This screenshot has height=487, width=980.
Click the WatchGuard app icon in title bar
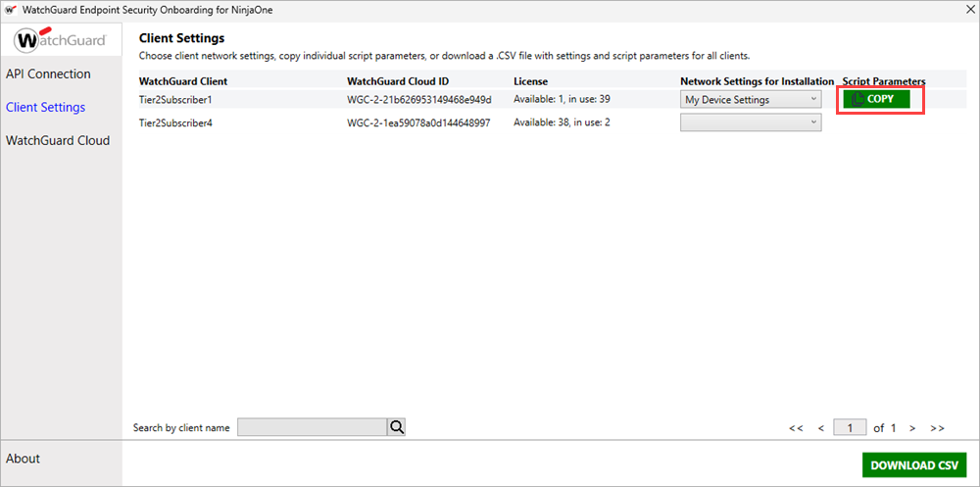tap(10, 10)
